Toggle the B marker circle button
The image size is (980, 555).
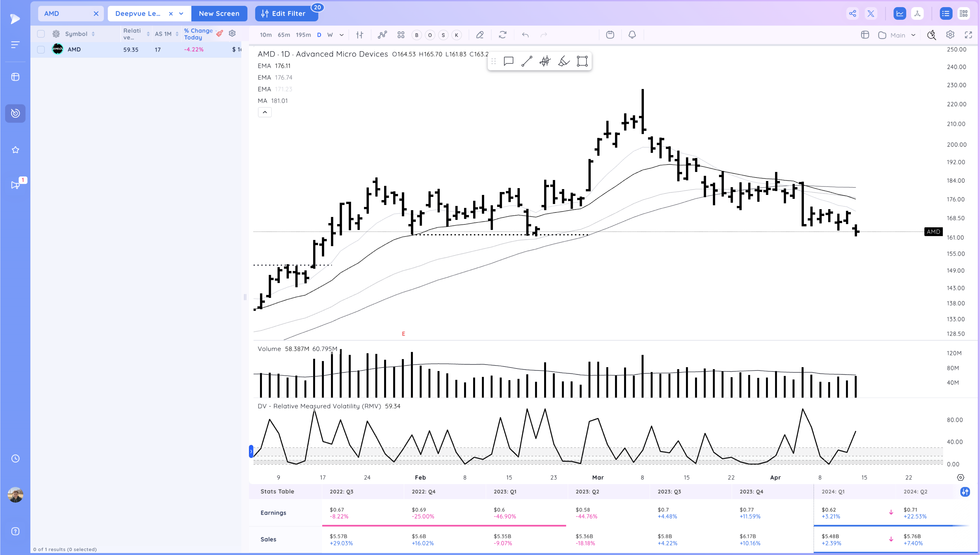pos(417,35)
